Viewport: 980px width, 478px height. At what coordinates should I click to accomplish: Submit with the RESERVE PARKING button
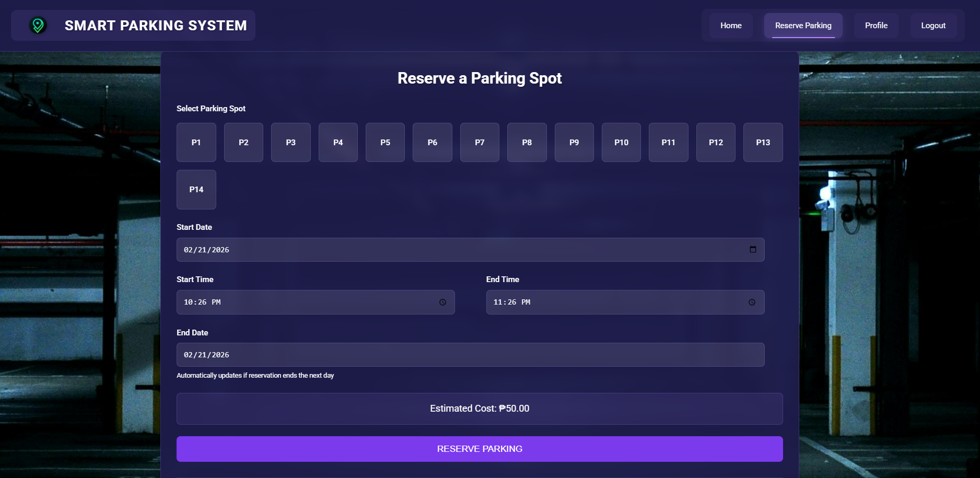pos(480,449)
